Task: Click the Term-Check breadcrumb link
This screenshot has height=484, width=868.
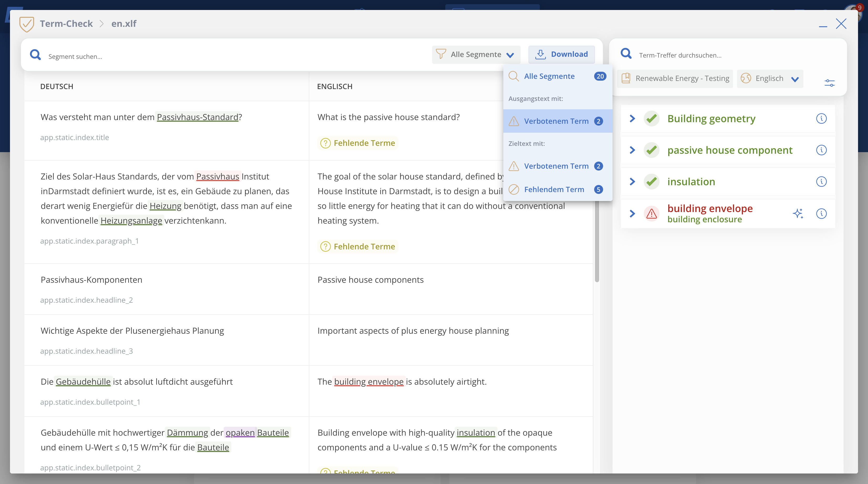Action: click(66, 24)
